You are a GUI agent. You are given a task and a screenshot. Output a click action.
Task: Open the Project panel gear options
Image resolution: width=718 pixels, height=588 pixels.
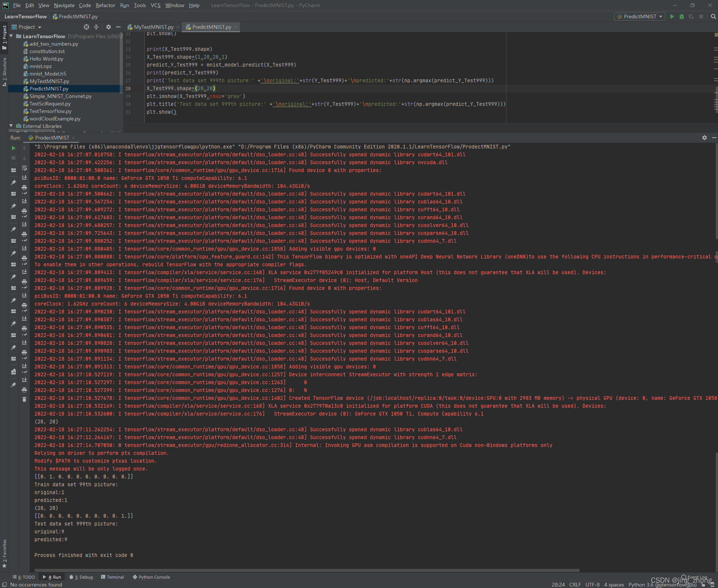pos(109,27)
